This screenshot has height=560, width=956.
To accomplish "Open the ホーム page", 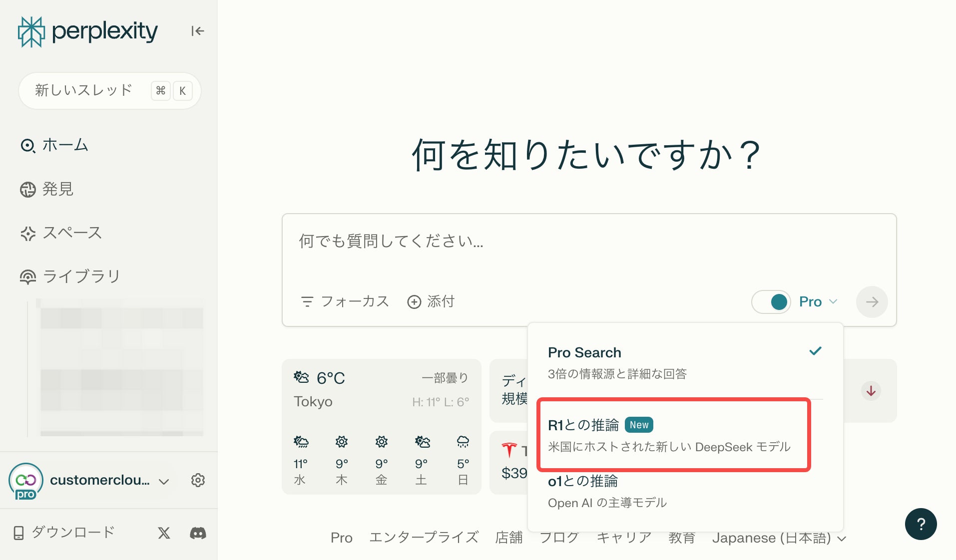I will click(54, 145).
